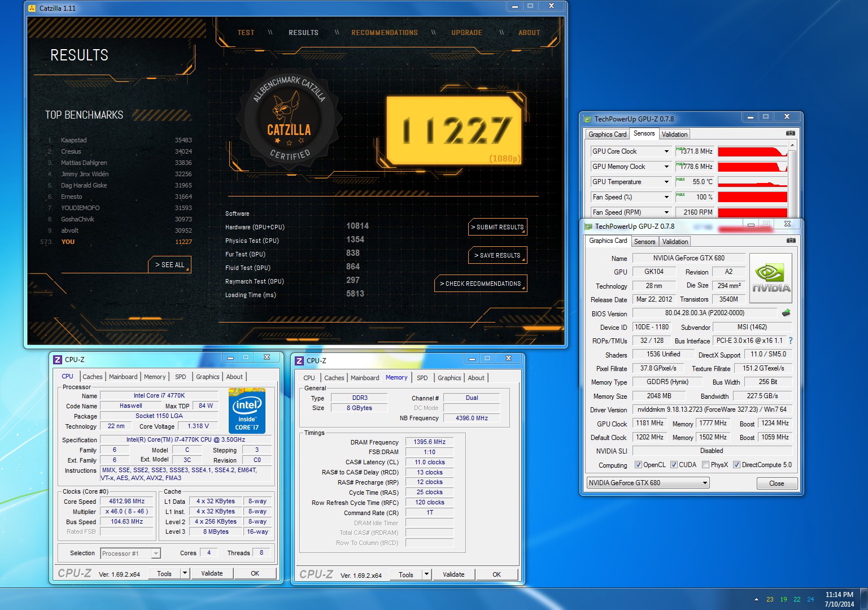
Task: Click the 11227 score display
Action: [x=455, y=130]
